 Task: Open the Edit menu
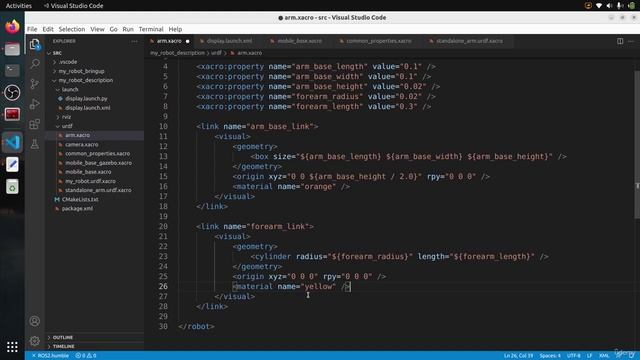tap(48, 29)
